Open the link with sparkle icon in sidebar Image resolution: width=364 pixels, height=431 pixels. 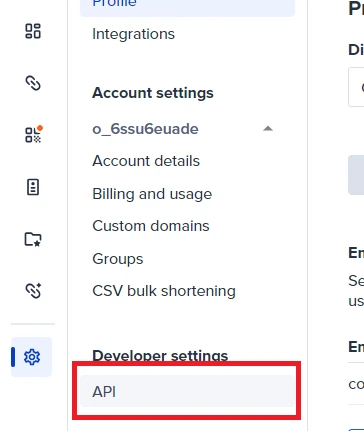pos(33,291)
